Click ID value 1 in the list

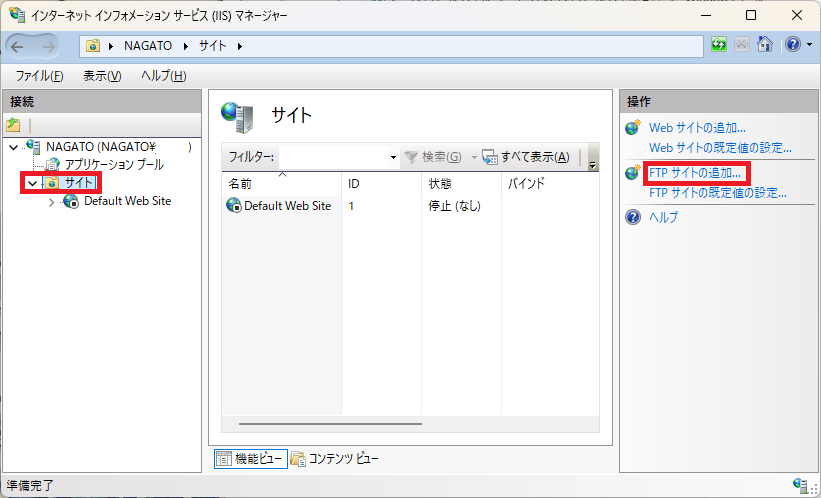coord(351,206)
